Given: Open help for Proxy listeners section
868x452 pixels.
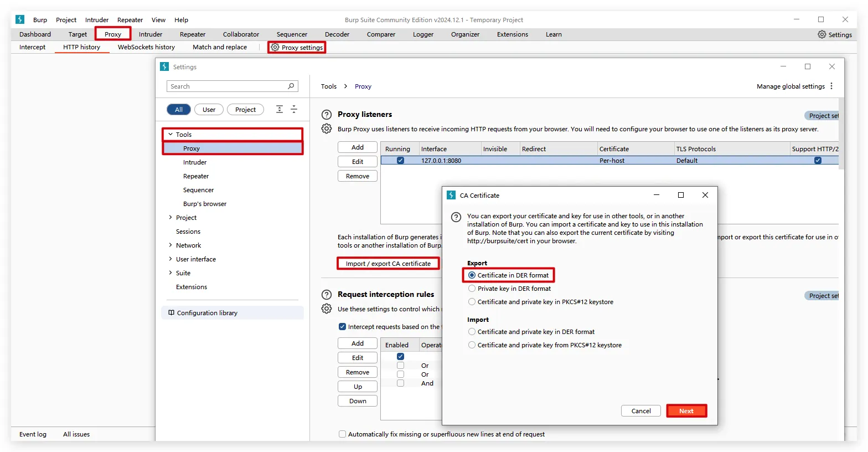Looking at the screenshot, I should coord(327,115).
